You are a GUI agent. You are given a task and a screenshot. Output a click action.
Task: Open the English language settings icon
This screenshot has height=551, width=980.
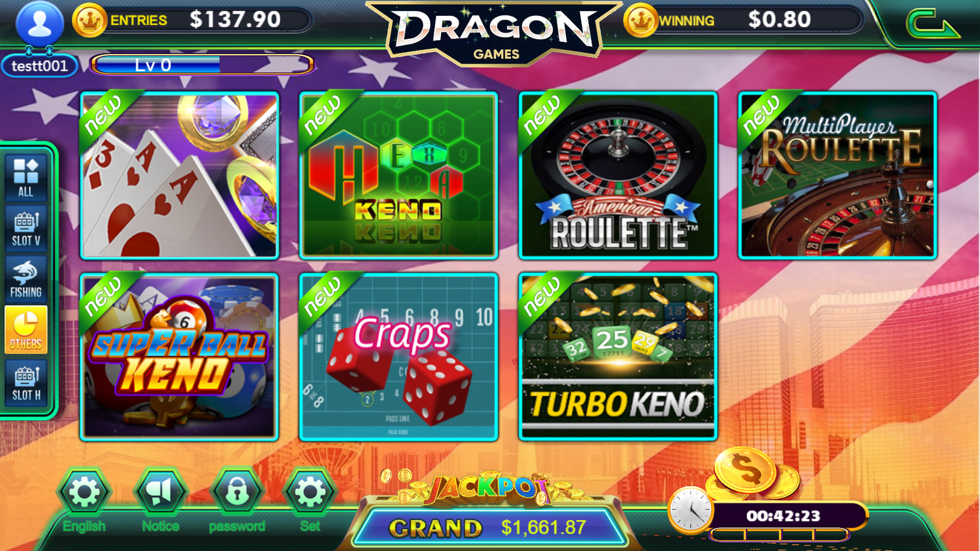tap(84, 492)
